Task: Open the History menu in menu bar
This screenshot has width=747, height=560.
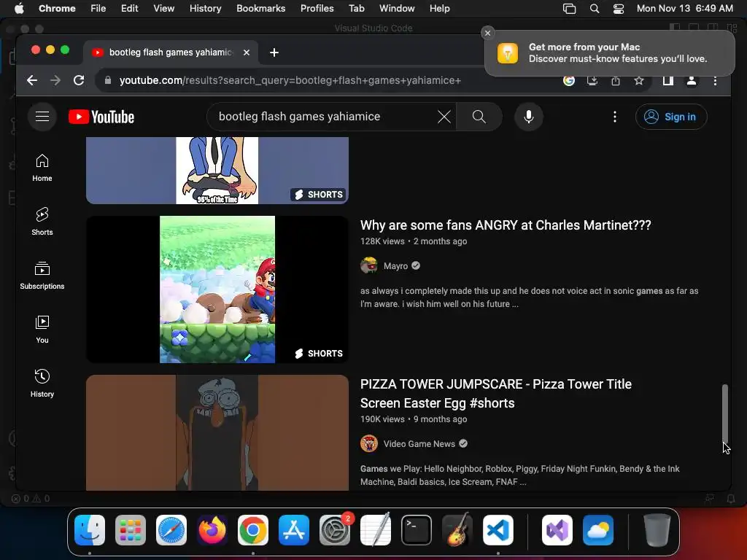Action: [205, 9]
